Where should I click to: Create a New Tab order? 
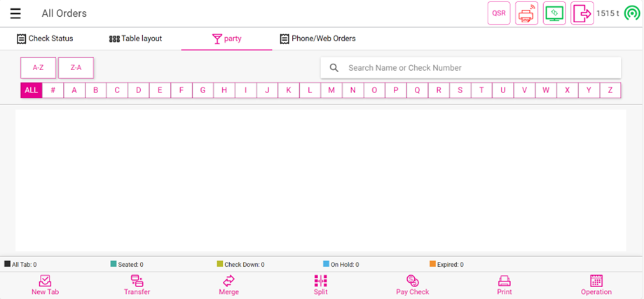pyautogui.click(x=45, y=285)
